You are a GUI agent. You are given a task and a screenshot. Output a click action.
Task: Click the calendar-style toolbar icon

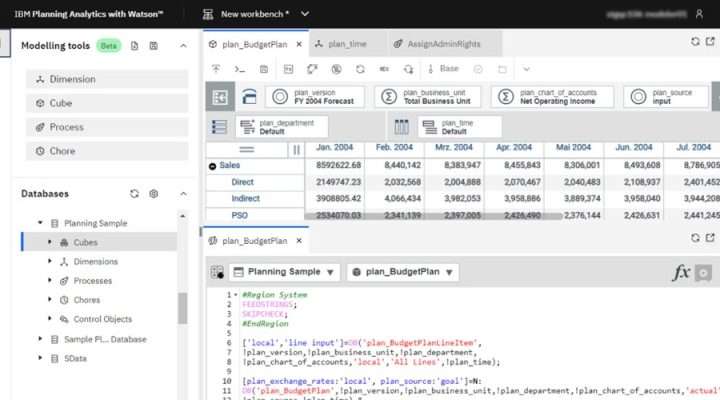coord(264,69)
